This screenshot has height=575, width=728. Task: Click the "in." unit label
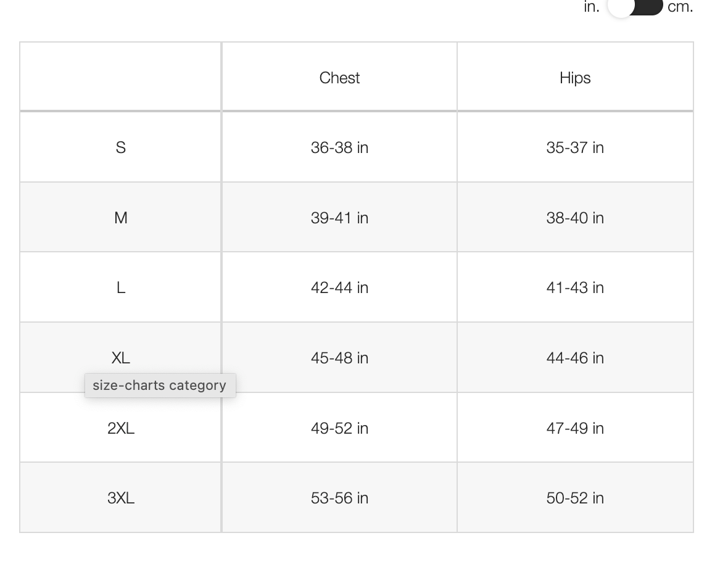coord(591,7)
